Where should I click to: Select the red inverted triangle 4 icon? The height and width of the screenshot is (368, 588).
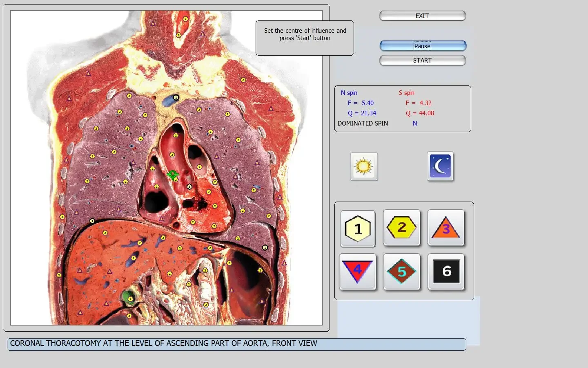point(358,272)
